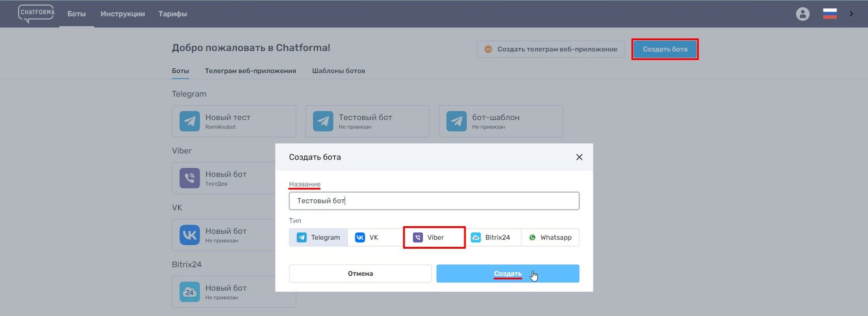Open the Новый тест RamWoubot card

tap(234, 121)
